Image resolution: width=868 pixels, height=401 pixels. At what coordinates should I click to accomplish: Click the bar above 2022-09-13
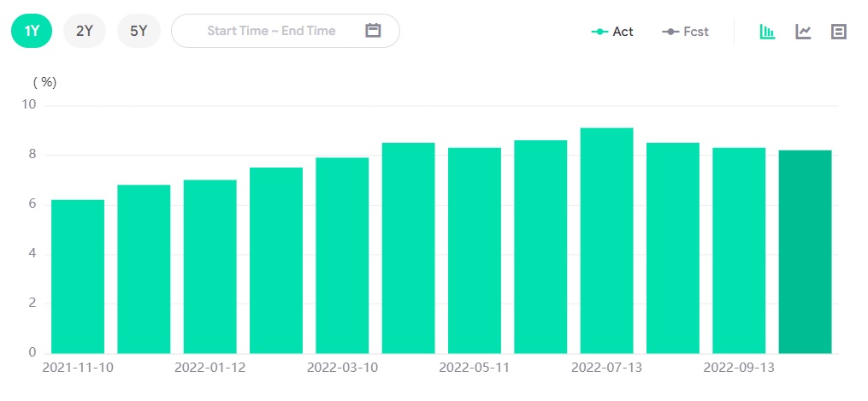tap(739, 250)
